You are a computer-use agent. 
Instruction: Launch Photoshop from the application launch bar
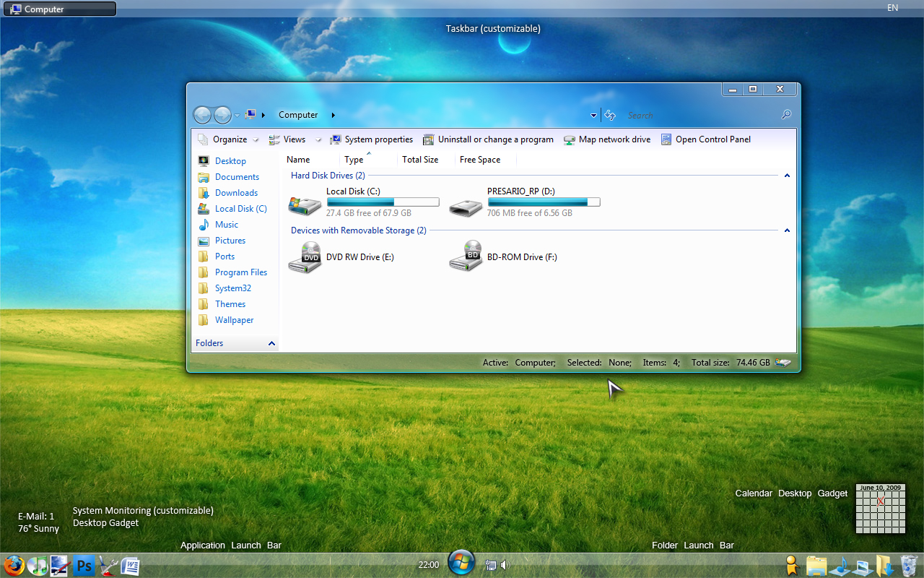pos(84,566)
